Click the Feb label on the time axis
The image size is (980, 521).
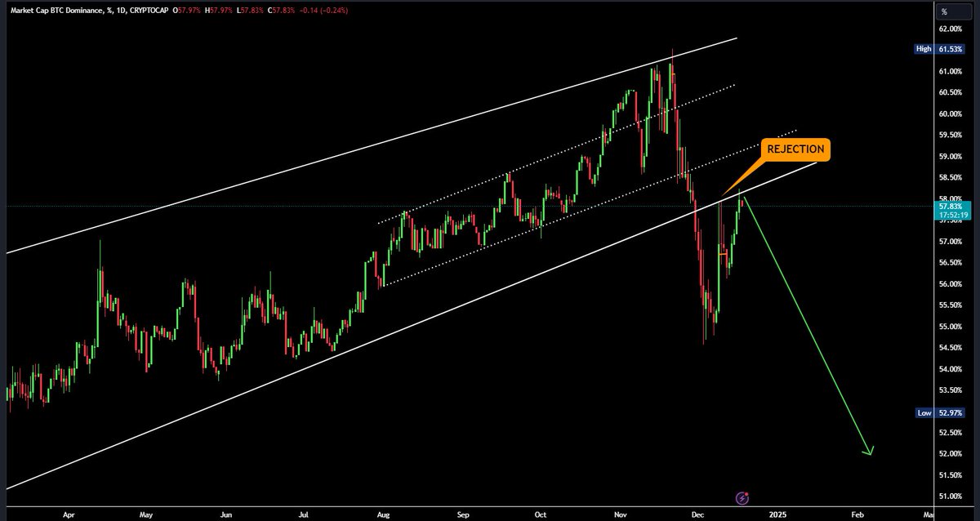pyautogui.click(x=857, y=515)
